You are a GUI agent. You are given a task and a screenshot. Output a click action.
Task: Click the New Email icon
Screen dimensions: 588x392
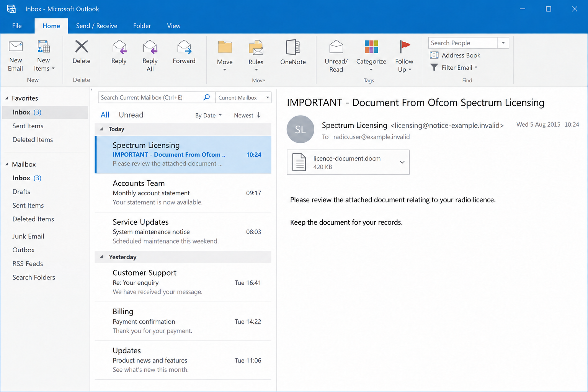16,46
